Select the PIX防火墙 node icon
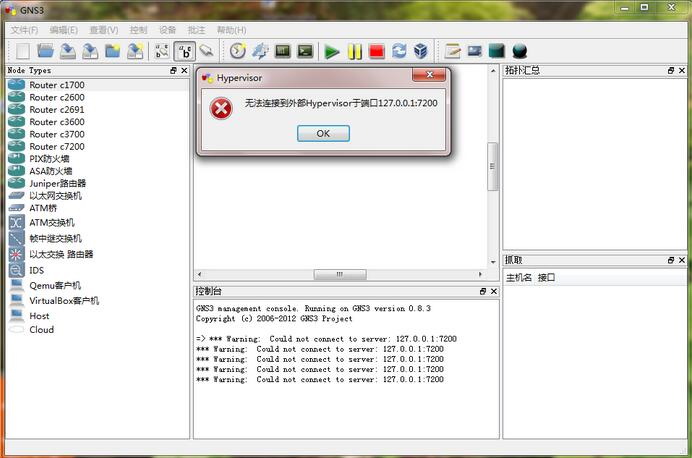 pyautogui.click(x=16, y=158)
